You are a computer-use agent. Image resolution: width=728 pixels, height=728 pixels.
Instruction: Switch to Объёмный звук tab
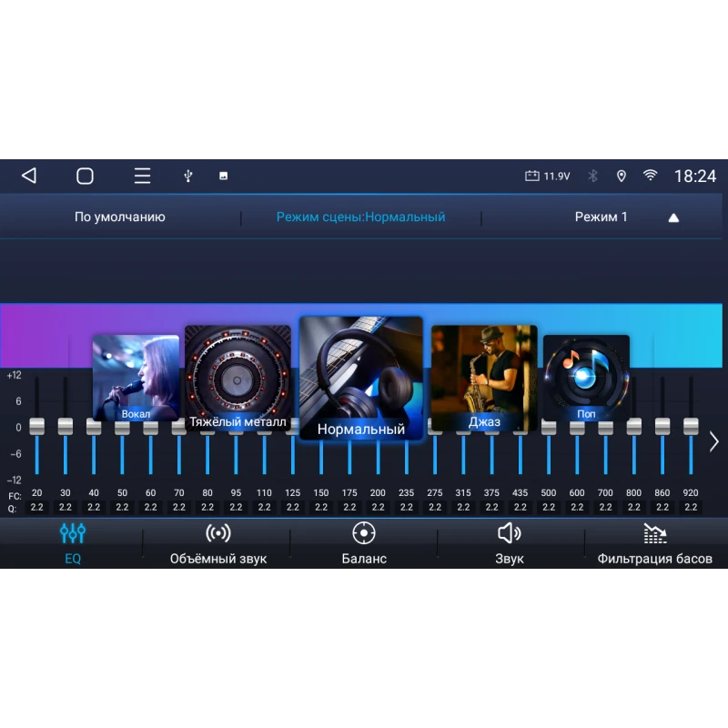tap(218, 559)
